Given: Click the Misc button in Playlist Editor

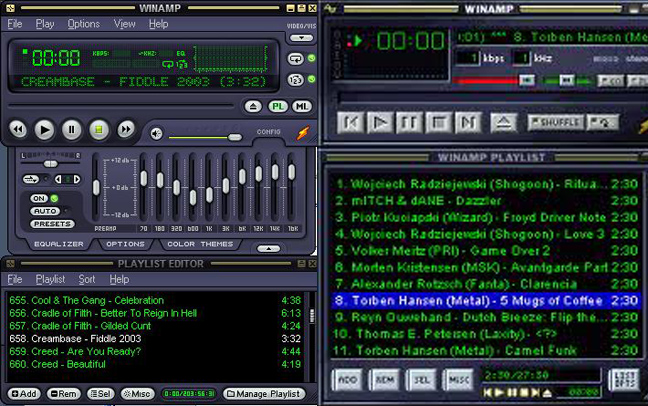Looking at the screenshot, I should tap(138, 394).
